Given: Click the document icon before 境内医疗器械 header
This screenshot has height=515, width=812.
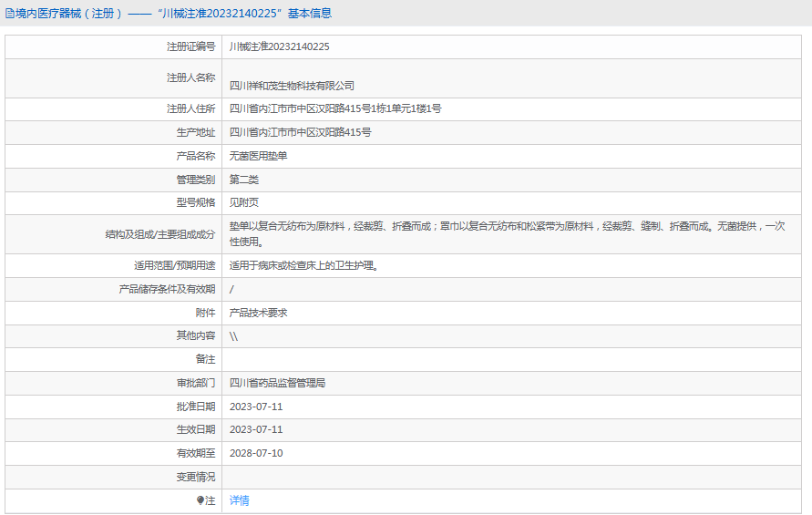Looking at the screenshot, I should (x=9, y=14).
